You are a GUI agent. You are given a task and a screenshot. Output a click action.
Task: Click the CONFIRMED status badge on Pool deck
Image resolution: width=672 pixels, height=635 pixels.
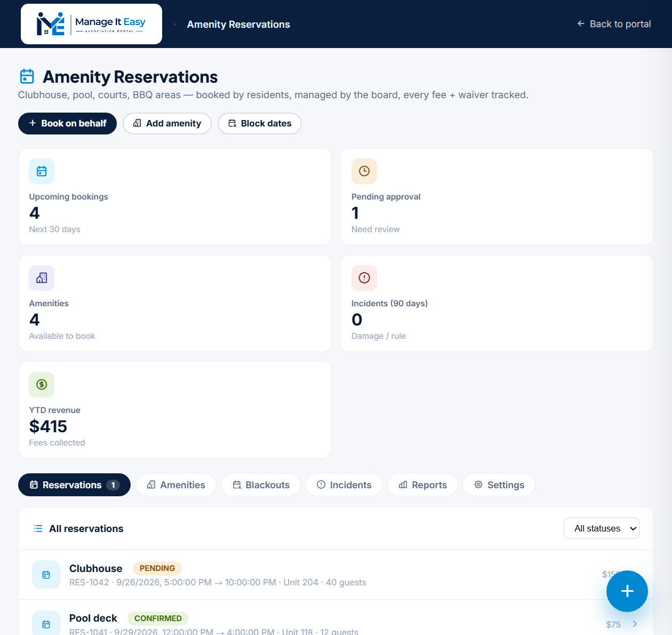(x=158, y=618)
